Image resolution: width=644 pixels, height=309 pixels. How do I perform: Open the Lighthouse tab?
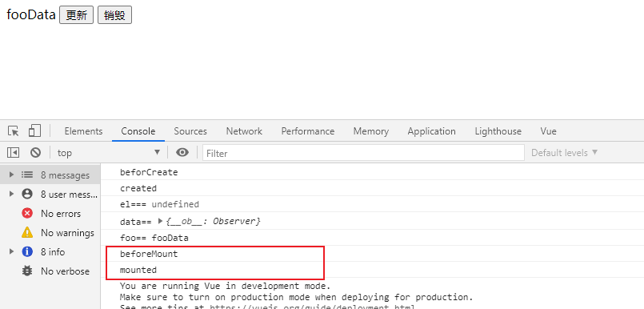(498, 131)
